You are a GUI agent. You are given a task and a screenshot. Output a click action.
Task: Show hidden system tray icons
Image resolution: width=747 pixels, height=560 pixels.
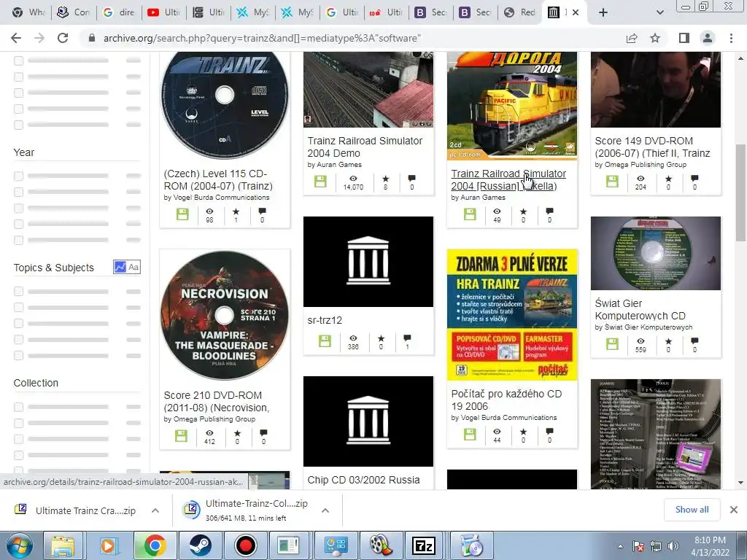click(620, 546)
